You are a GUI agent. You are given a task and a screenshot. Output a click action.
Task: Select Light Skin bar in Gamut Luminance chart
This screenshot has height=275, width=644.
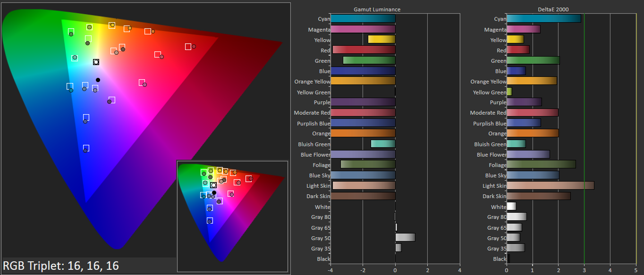364,186
